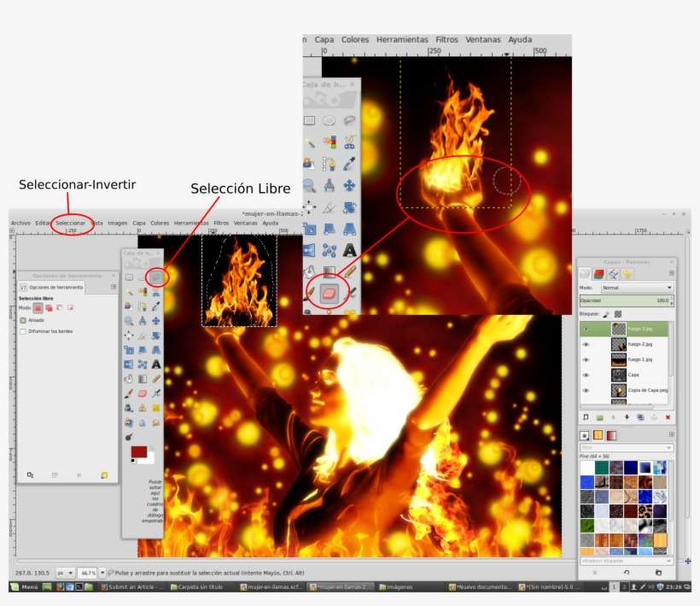Image resolution: width=700 pixels, height=606 pixels.
Task: Select the Rectangle Select tool
Action: tap(130, 277)
